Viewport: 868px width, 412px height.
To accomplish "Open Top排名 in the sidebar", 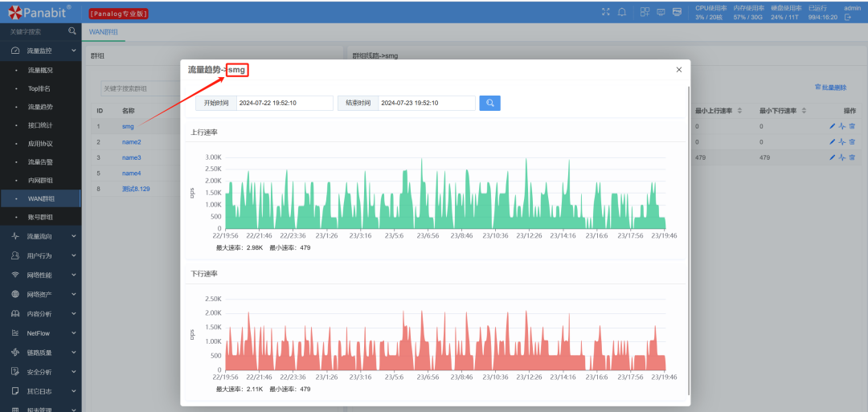I will click(x=39, y=88).
